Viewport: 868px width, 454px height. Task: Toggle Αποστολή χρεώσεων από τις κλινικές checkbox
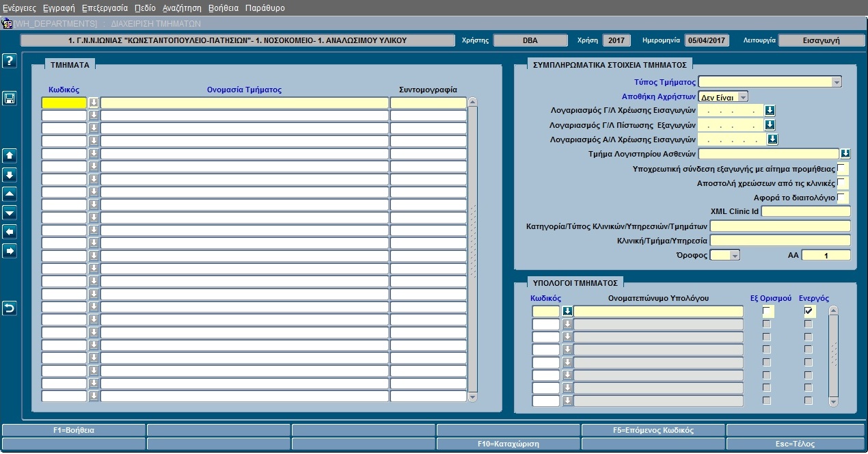[841, 183]
